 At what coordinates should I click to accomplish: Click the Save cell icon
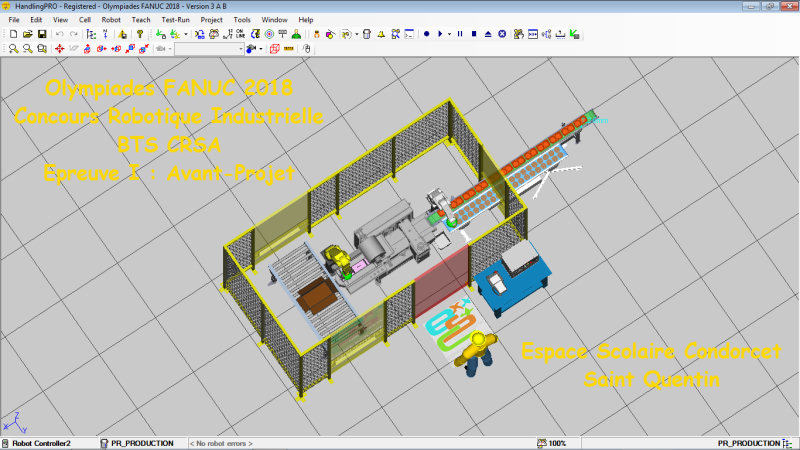41,34
